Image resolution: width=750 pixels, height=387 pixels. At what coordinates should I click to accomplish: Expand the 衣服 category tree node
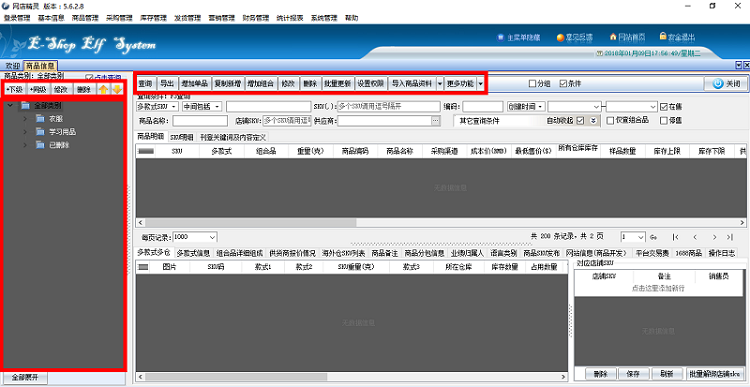pos(25,119)
